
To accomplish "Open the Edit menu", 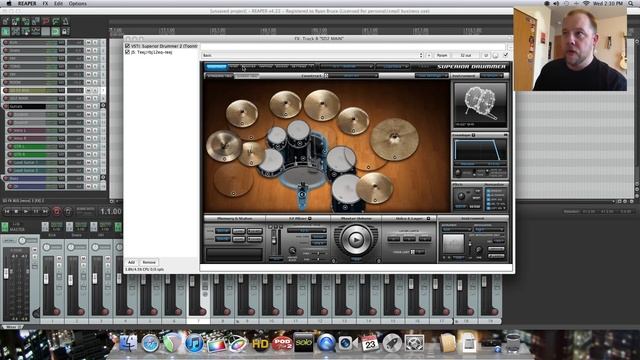I will pyautogui.click(x=58, y=3).
